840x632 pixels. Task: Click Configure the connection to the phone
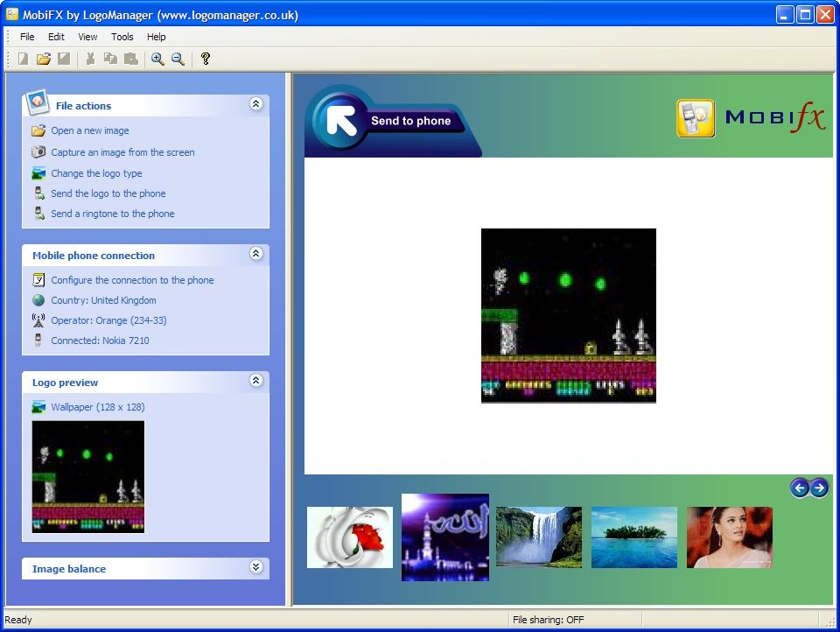(132, 280)
